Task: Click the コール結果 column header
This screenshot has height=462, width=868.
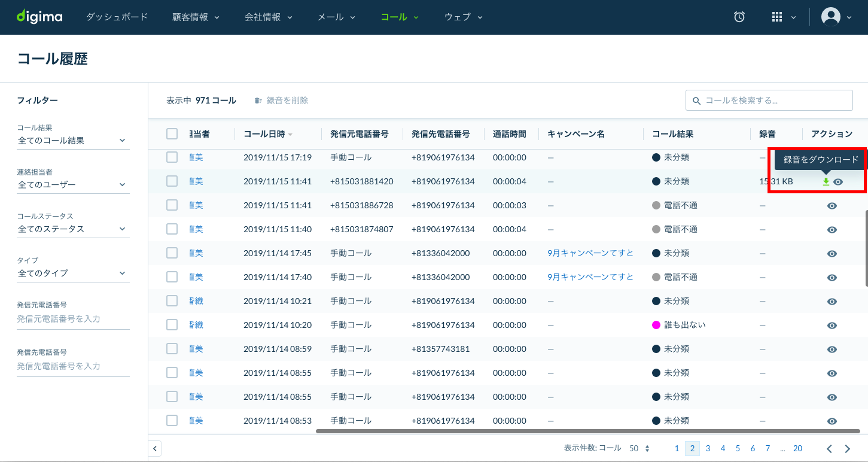Action: tap(672, 134)
